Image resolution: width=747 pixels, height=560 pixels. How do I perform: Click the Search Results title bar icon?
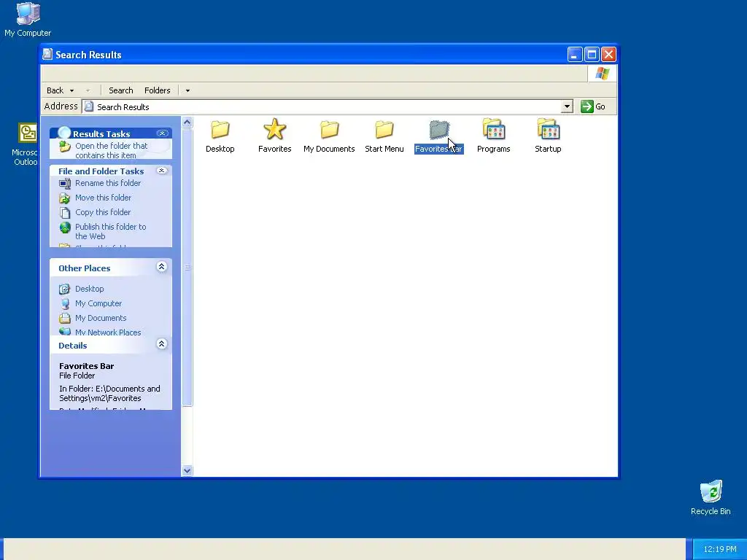pos(47,54)
